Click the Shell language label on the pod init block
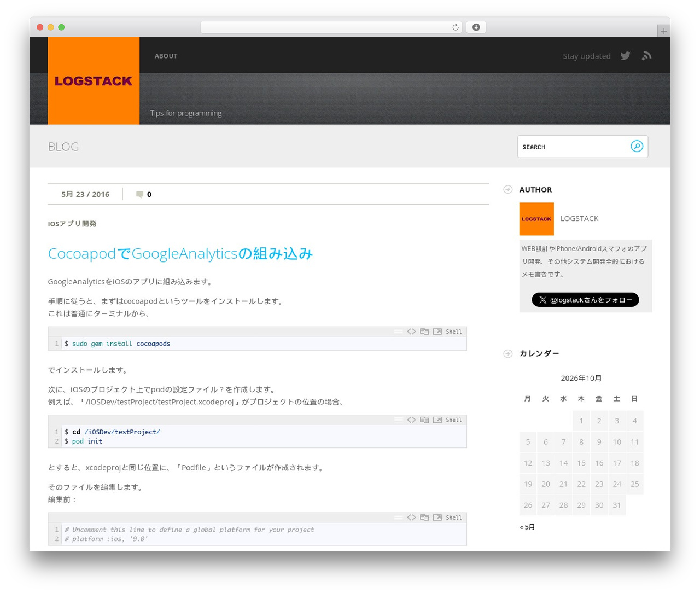 tap(454, 420)
